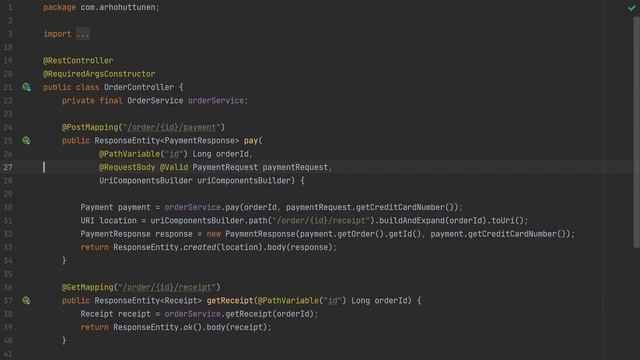Click the pay method name
640x360 pixels.
point(251,140)
